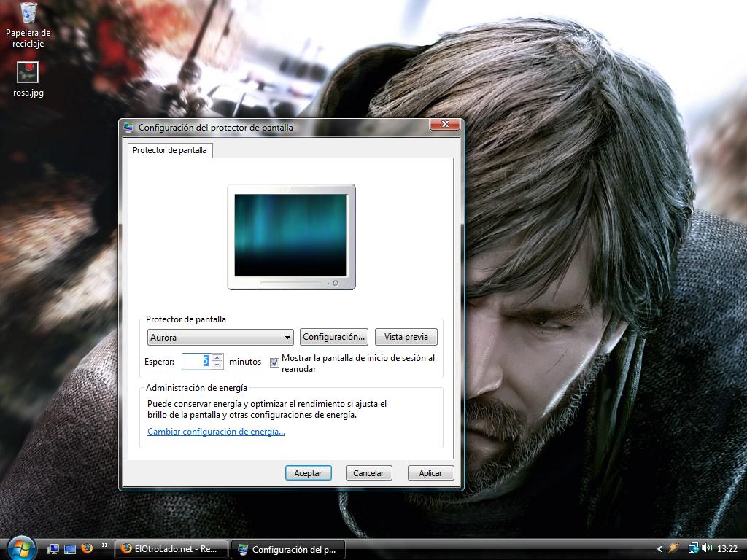Click the Aceptar button
The height and width of the screenshot is (560, 747).
click(308, 472)
